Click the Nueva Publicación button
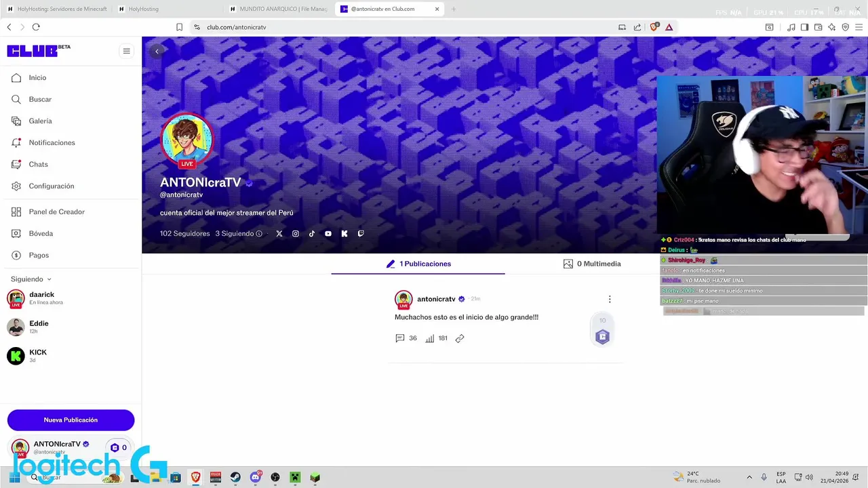 pyautogui.click(x=71, y=420)
